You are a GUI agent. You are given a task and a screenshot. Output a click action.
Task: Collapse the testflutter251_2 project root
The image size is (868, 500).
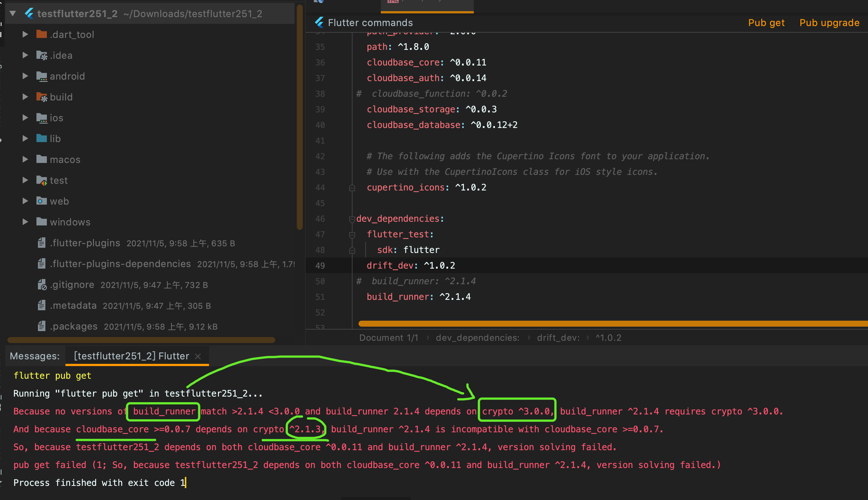[x=12, y=13]
